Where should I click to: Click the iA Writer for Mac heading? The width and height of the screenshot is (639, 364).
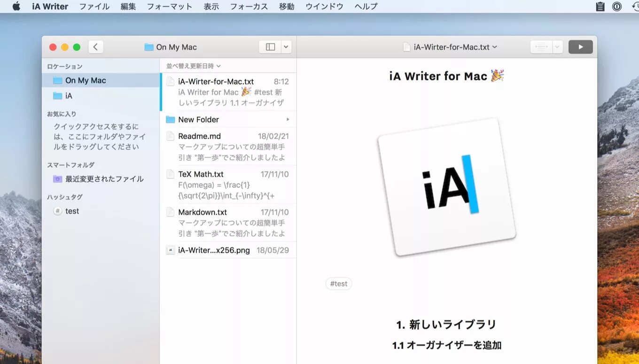(447, 76)
